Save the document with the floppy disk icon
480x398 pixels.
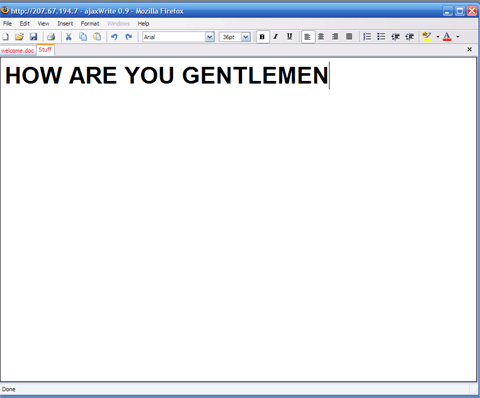click(33, 37)
